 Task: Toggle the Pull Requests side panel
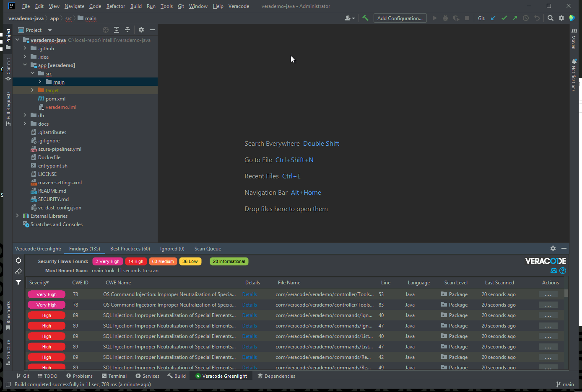[x=8, y=109]
